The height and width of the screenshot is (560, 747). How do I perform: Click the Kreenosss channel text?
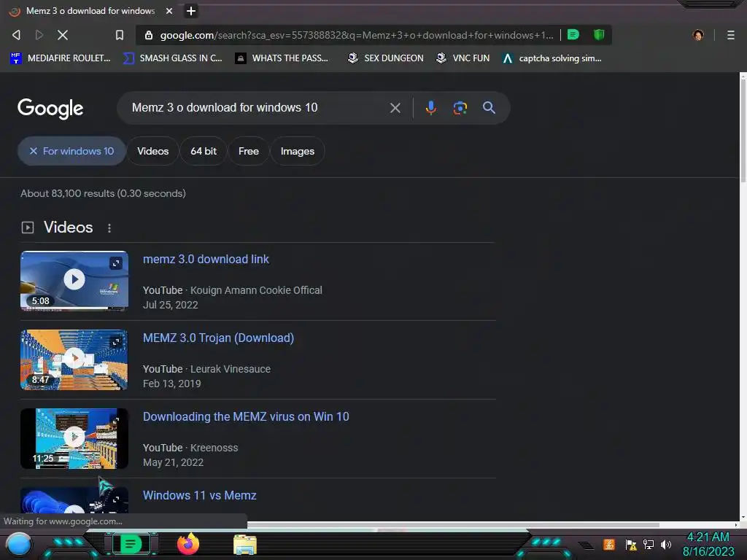[x=214, y=448]
